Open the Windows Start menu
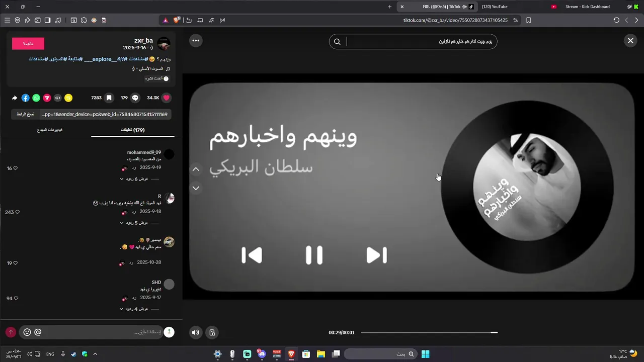The width and height of the screenshot is (644, 362). [x=425, y=354]
